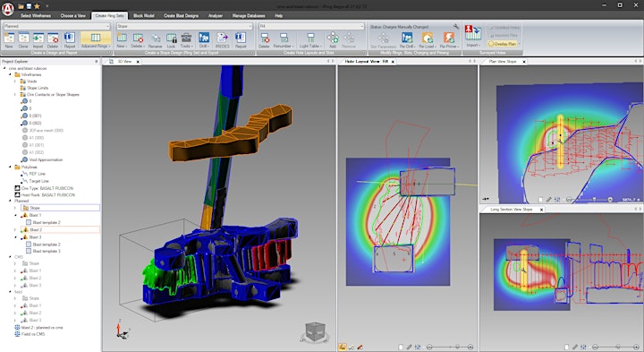Click the save quick access icon
This screenshot has width=644, height=352.
pyautogui.click(x=29, y=6)
